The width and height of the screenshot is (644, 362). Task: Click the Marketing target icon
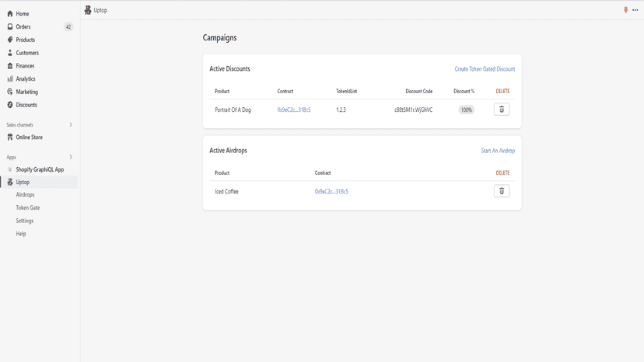[10, 92]
